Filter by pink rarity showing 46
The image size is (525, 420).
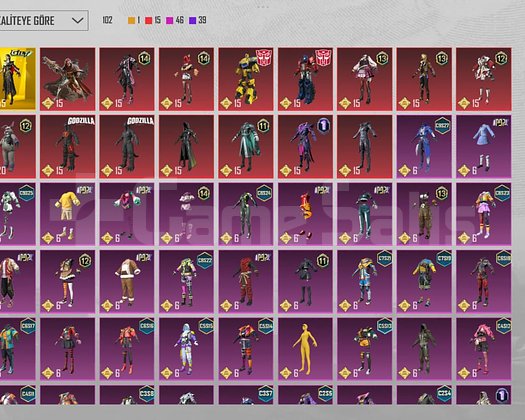[x=175, y=20]
